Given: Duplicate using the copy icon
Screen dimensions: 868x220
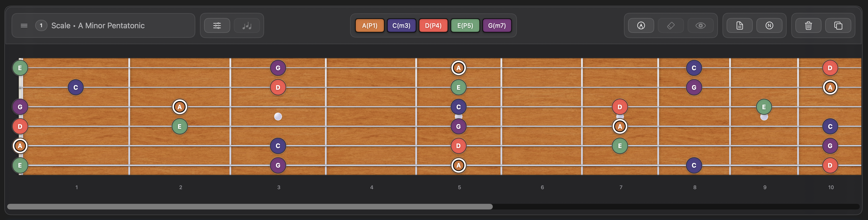Looking at the screenshot, I should pyautogui.click(x=838, y=26).
